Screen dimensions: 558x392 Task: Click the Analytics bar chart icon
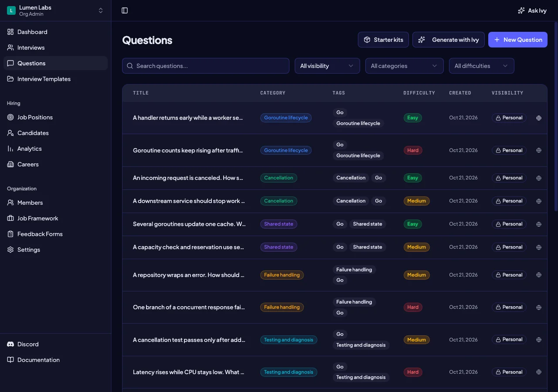point(10,149)
